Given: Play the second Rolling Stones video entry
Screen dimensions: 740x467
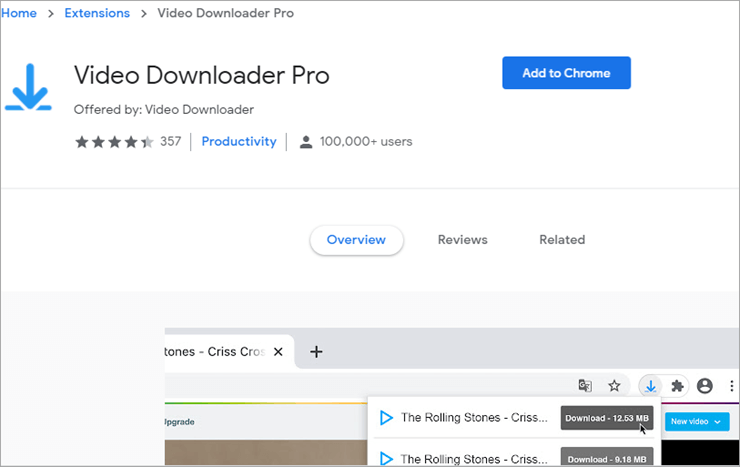Looking at the screenshot, I should [386, 459].
